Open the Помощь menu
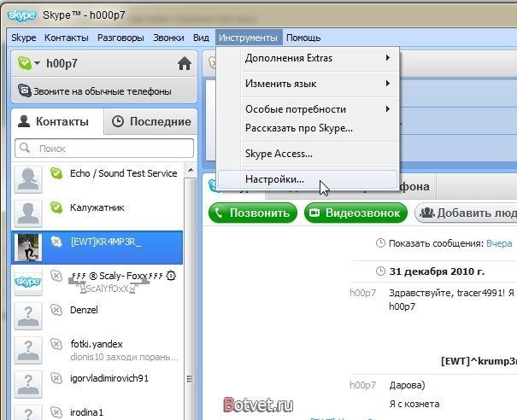This screenshot has width=517, height=420. click(303, 38)
